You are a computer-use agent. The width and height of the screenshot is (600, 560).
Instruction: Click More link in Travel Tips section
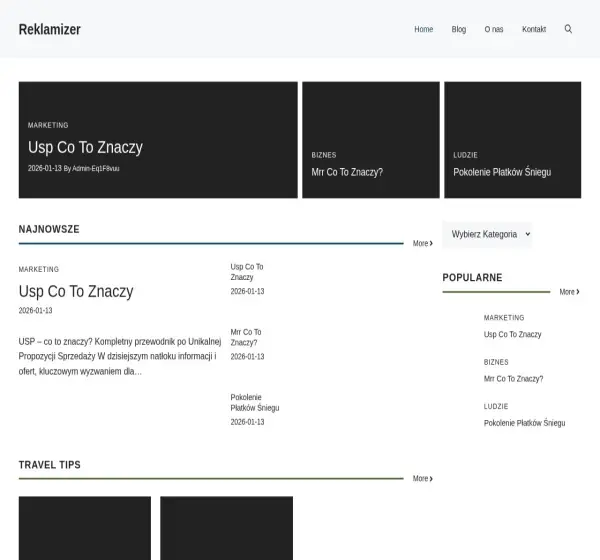click(x=422, y=478)
